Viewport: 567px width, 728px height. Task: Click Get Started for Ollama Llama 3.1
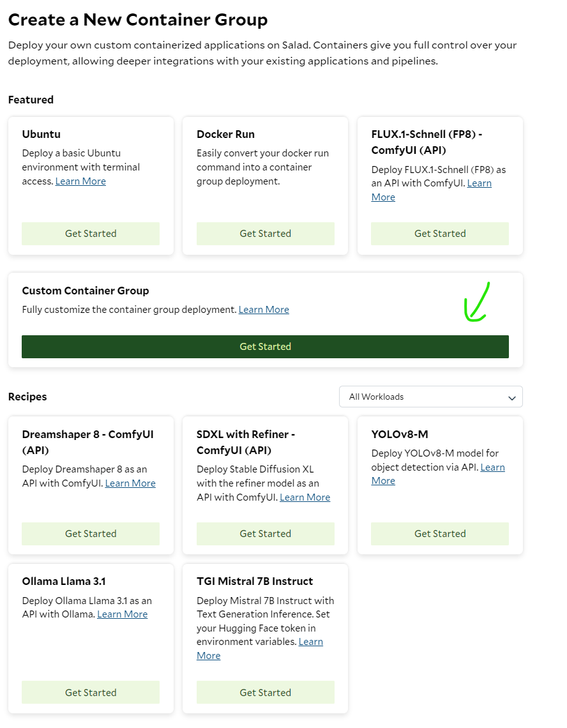coord(91,692)
